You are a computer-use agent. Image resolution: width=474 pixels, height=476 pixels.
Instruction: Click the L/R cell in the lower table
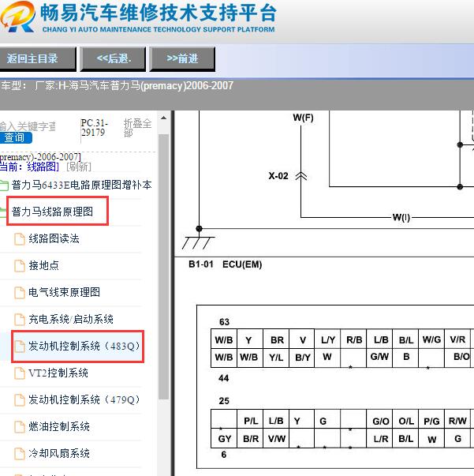381,439
